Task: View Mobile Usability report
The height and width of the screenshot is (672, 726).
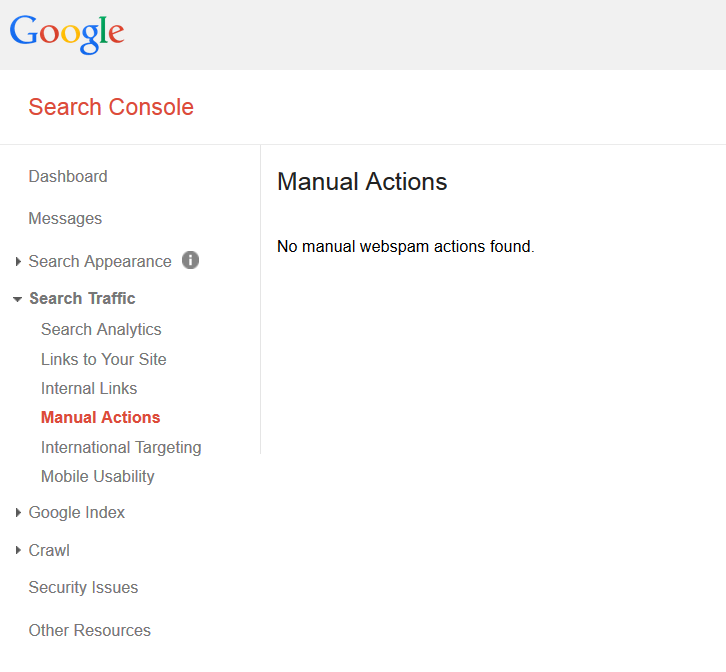Action: click(98, 477)
